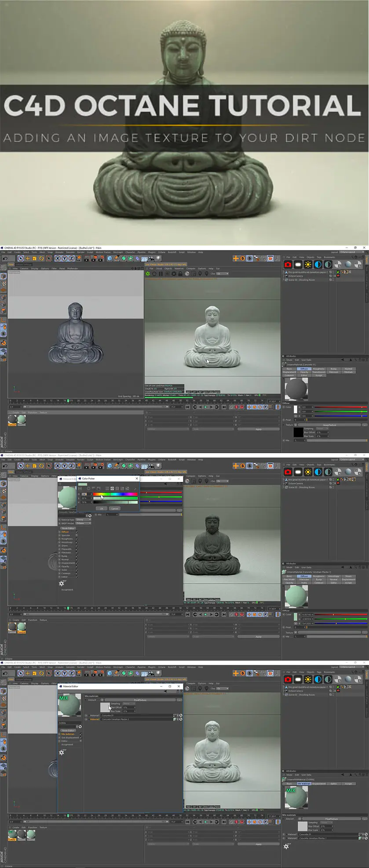Click Undo arrow in the ImageTexture window toolbar
This screenshot has width=369, height=868.
pos(5,258)
